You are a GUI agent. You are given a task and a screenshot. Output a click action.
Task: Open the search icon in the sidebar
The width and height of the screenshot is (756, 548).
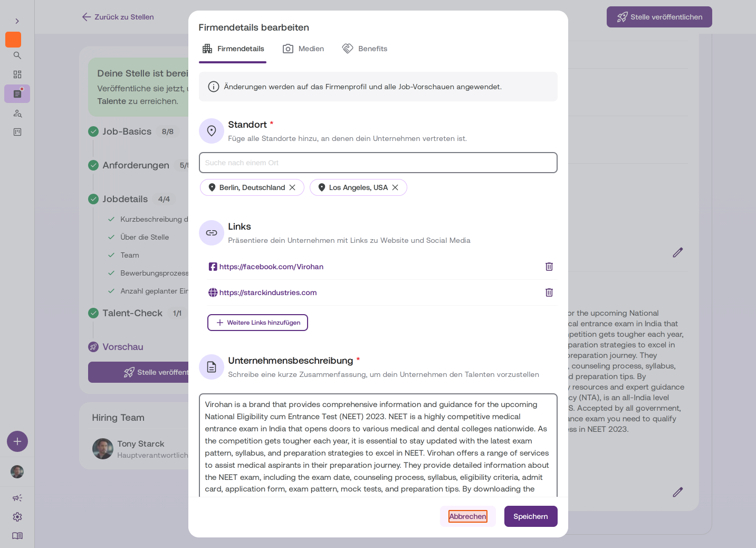(x=17, y=55)
